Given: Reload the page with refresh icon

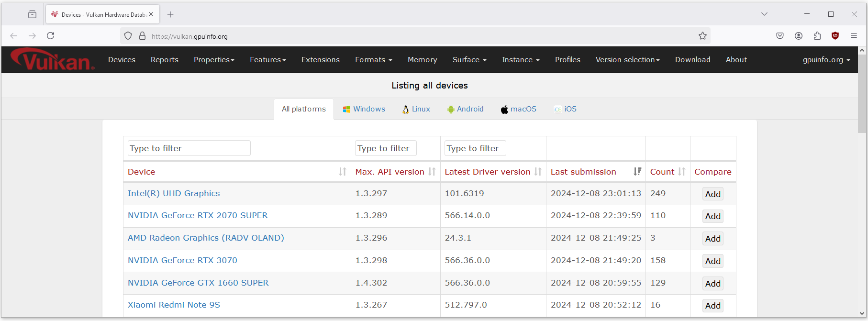Looking at the screenshot, I should tap(51, 36).
